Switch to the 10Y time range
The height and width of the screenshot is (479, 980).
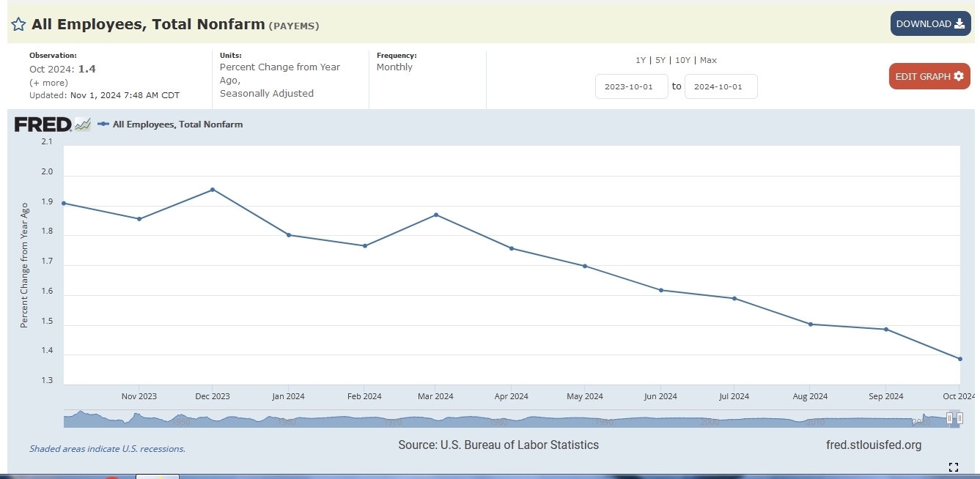coord(682,60)
